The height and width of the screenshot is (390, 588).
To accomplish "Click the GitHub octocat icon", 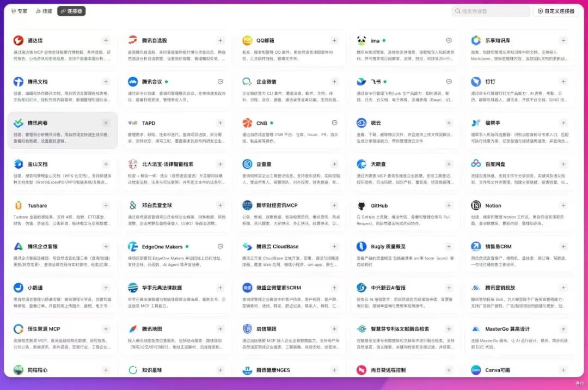I will pyautogui.click(x=362, y=205).
